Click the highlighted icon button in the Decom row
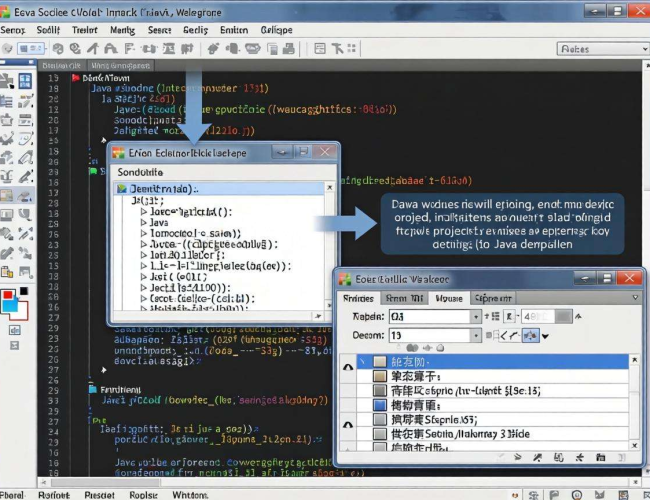Screen dimensions: 650x500 pos(529,336)
